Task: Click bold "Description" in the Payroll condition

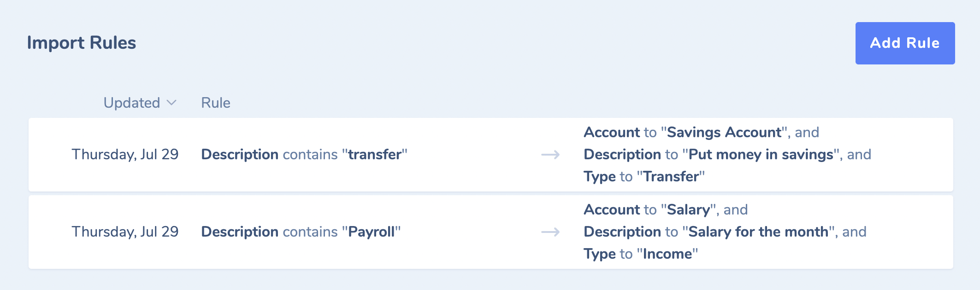Action: coord(240,232)
